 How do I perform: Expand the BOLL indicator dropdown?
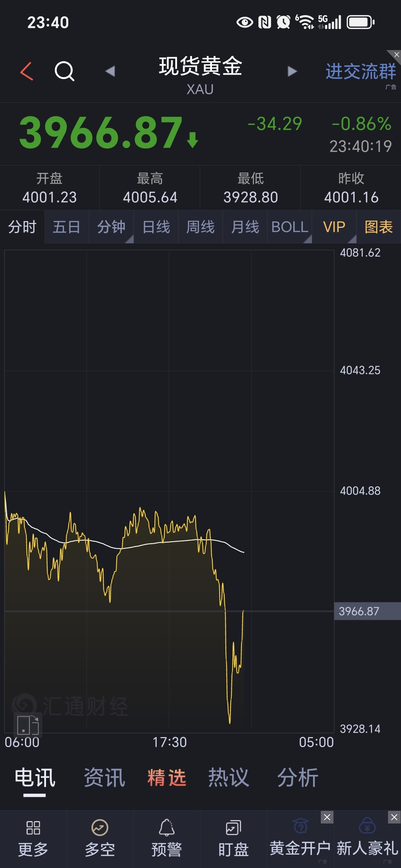click(290, 227)
